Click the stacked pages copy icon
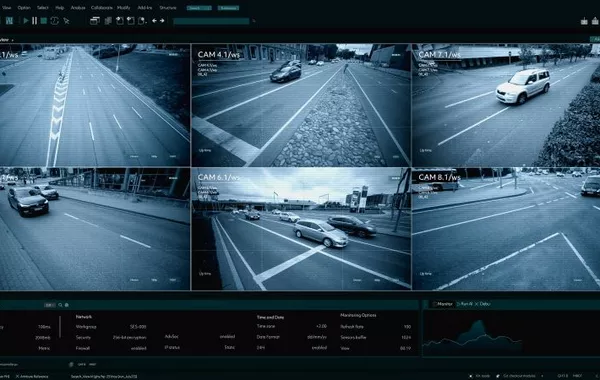 point(108,21)
